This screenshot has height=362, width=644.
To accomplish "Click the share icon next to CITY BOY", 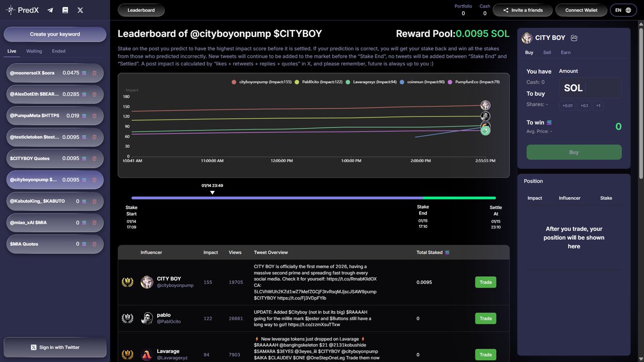I will point(574,38).
